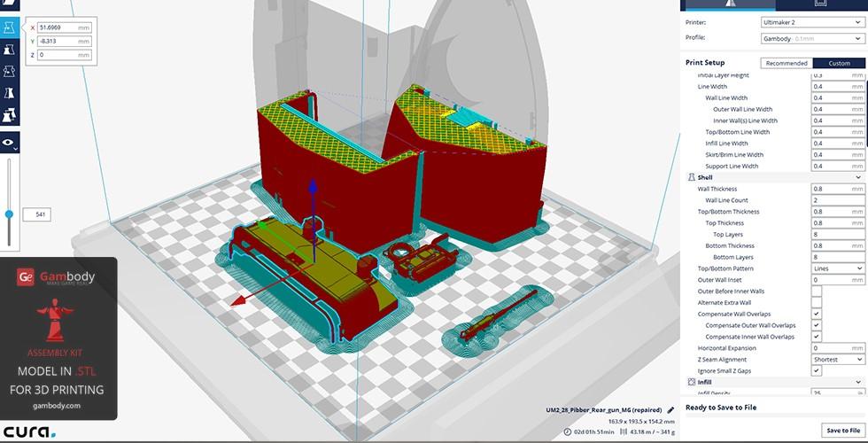Select the Custom print setup tab
The width and height of the screenshot is (868, 443).
[838, 63]
